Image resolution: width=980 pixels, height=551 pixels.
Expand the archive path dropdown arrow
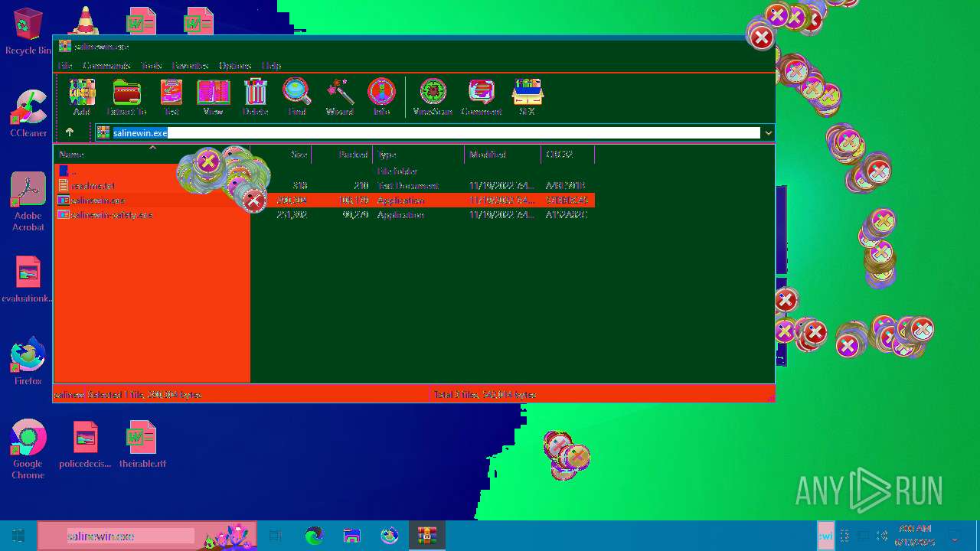click(768, 133)
